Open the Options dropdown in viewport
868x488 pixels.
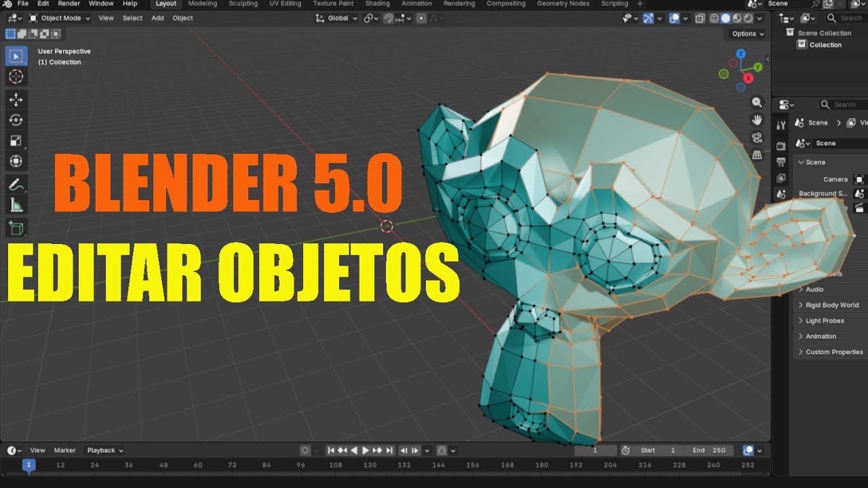coord(748,33)
